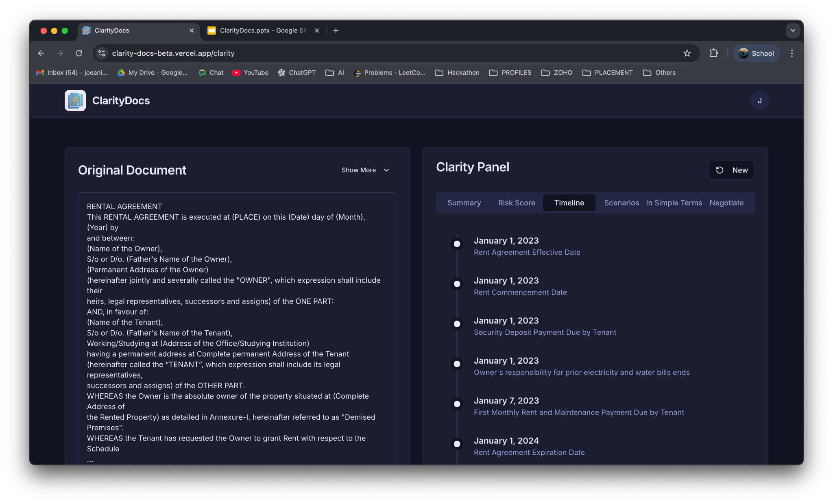This screenshot has height=504, width=833.
Task: Click the January 7, 2023 timeline marker
Action: coord(457,404)
